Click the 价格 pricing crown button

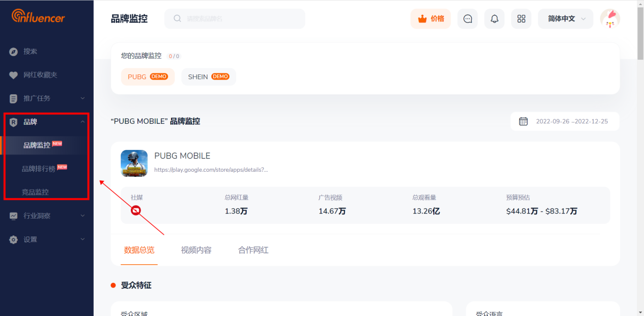click(431, 19)
